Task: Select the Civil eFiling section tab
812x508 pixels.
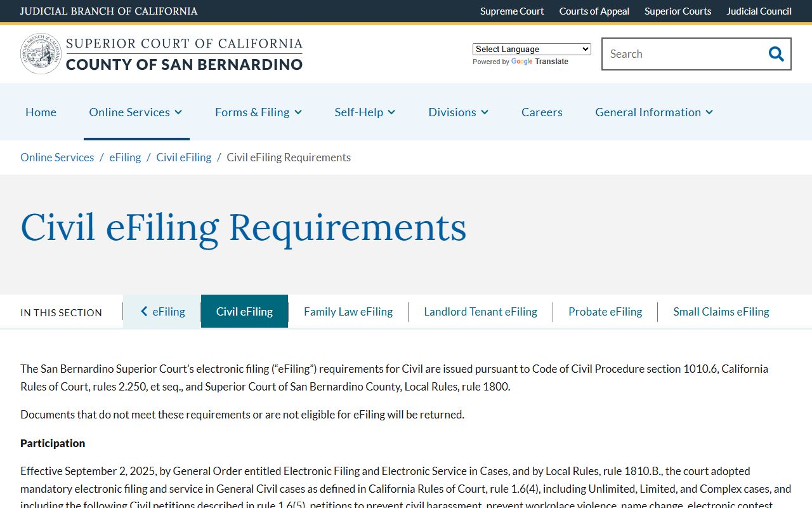Action: 244,311
